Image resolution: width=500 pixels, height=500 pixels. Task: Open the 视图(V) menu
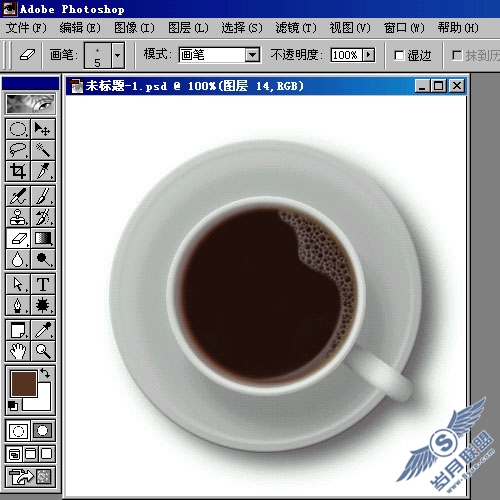pyautogui.click(x=350, y=28)
